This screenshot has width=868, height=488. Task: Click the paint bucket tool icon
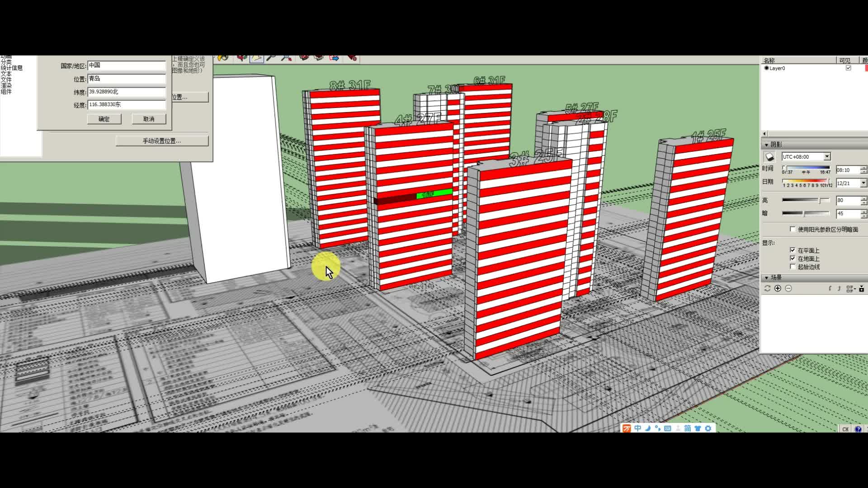pyautogui.click(x=222, y=58)
